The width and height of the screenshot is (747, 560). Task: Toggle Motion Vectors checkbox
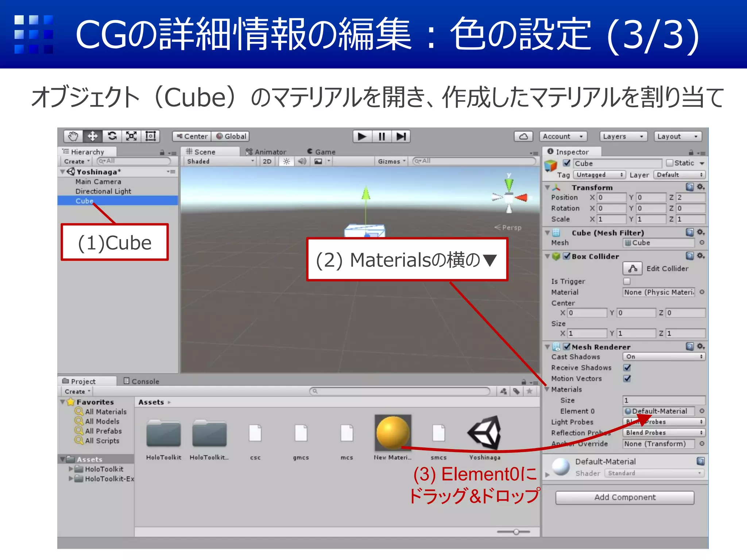pos(627,378)
